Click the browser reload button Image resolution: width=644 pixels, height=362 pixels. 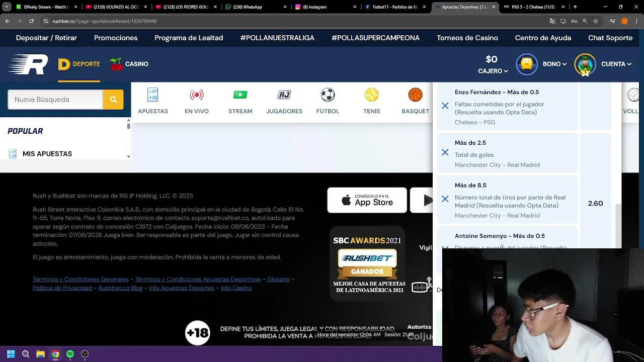tap(31, 21)
